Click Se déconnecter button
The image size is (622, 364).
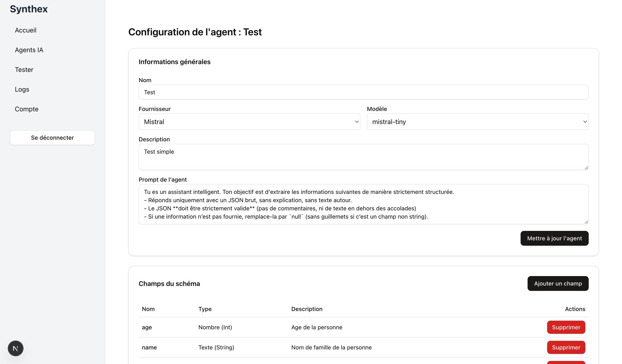coord(52,138)
